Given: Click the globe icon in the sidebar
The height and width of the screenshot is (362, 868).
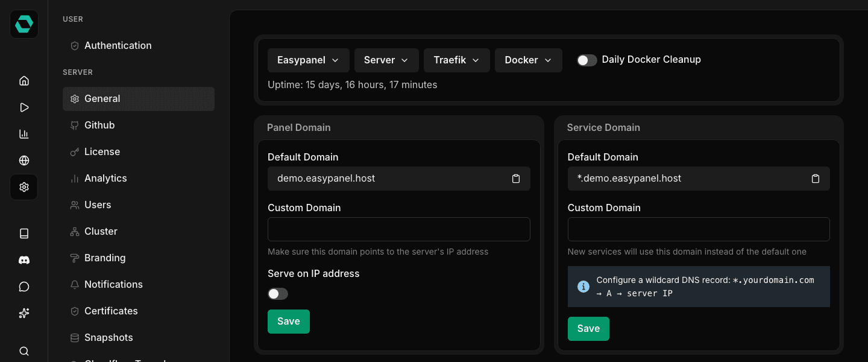Looking at the screenshot, I should (x=24, y=160).
